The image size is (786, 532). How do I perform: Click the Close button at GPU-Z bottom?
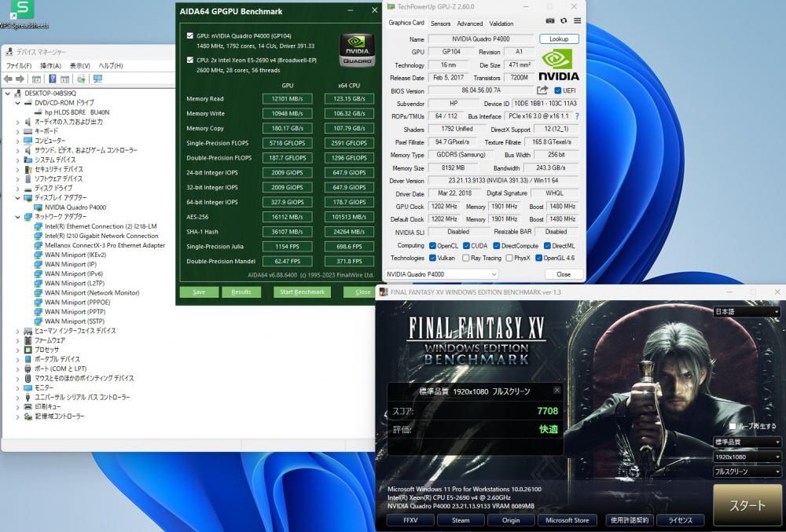click(x=564, y=274)
